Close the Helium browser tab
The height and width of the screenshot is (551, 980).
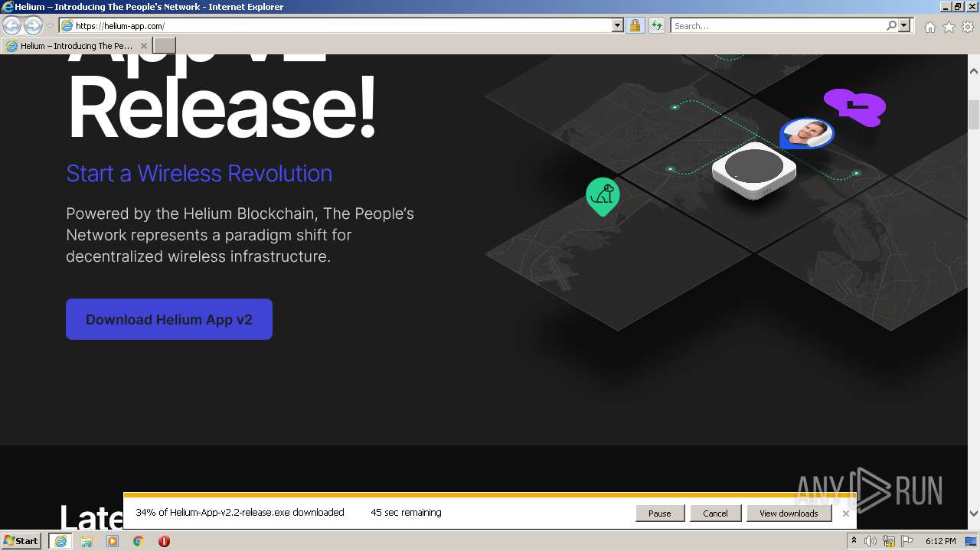click(144, 46)
